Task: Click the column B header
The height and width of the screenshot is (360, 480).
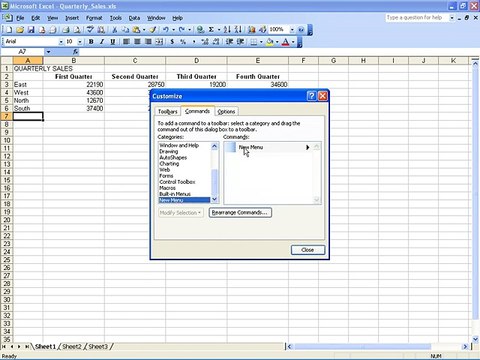Action: click(74, 61)
